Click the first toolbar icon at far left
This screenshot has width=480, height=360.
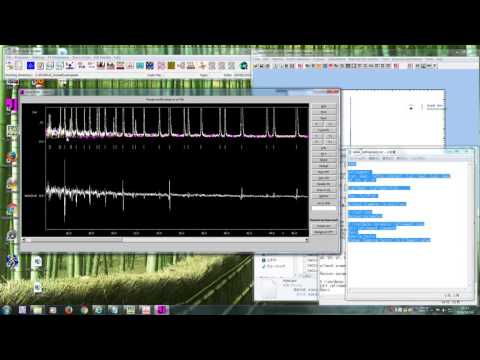[x=11, y=66]
